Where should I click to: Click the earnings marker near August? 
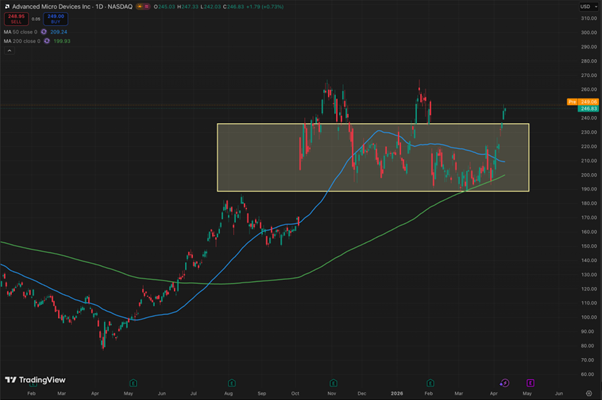tap(231, 381)
